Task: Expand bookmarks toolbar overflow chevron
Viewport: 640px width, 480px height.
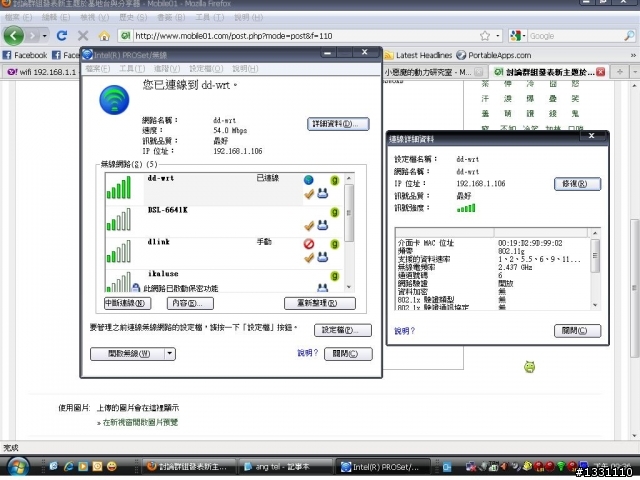Action: coord(633,55)
